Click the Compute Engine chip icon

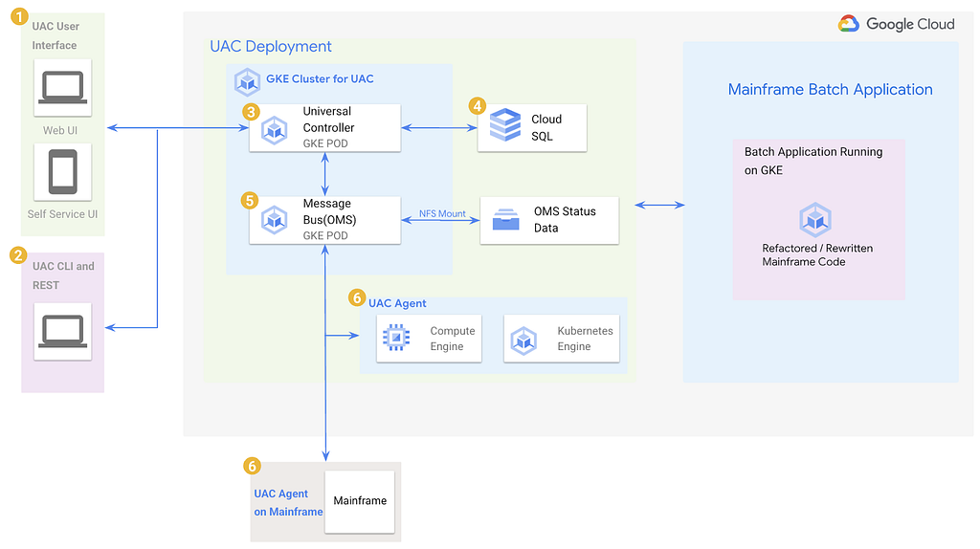click(396, 338)
